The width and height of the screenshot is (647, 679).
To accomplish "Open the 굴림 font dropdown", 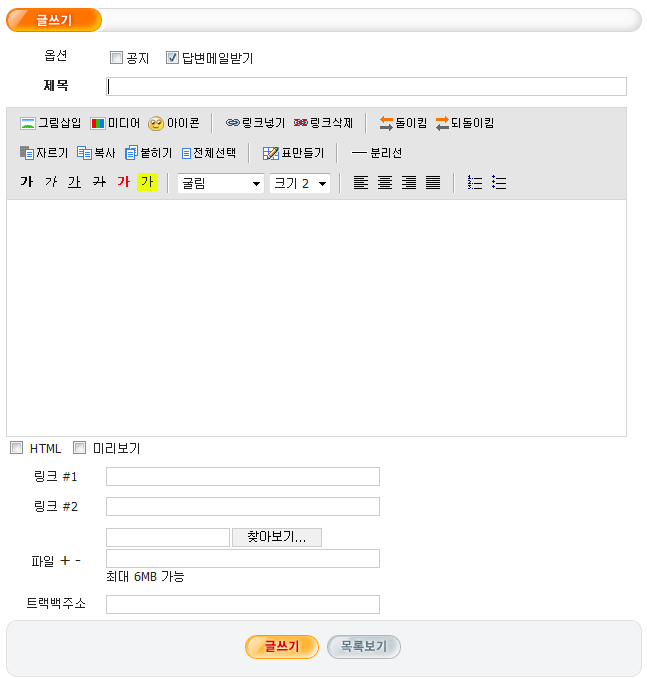I will tap(221, 183).
